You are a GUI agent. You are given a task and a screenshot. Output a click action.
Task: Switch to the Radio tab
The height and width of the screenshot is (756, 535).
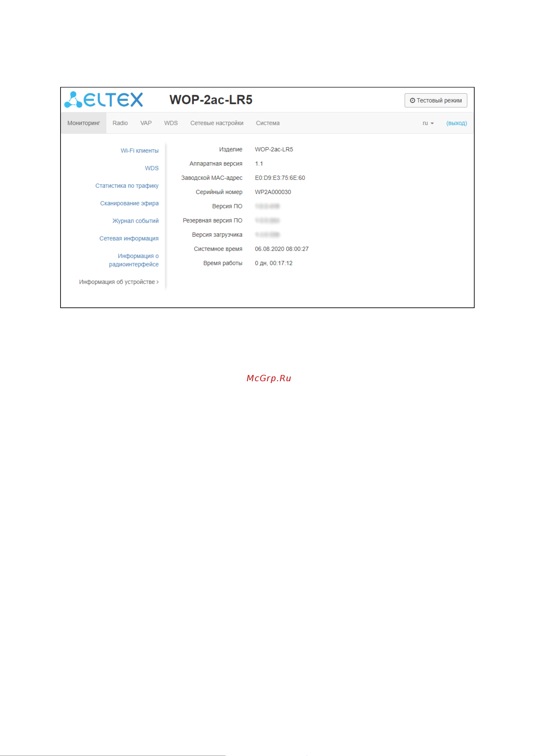[120, 123]
